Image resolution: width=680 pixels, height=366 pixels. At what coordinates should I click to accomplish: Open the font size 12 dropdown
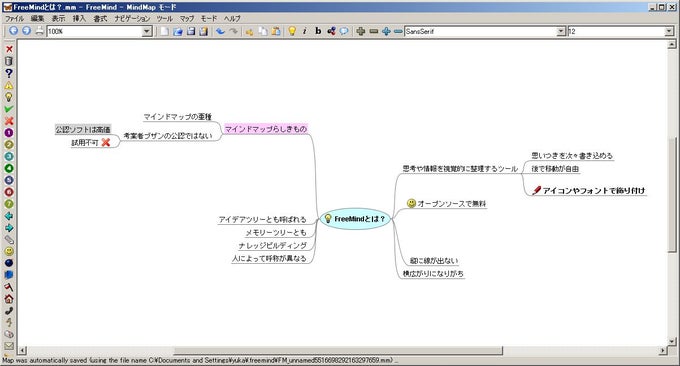(x=669, y=31)
